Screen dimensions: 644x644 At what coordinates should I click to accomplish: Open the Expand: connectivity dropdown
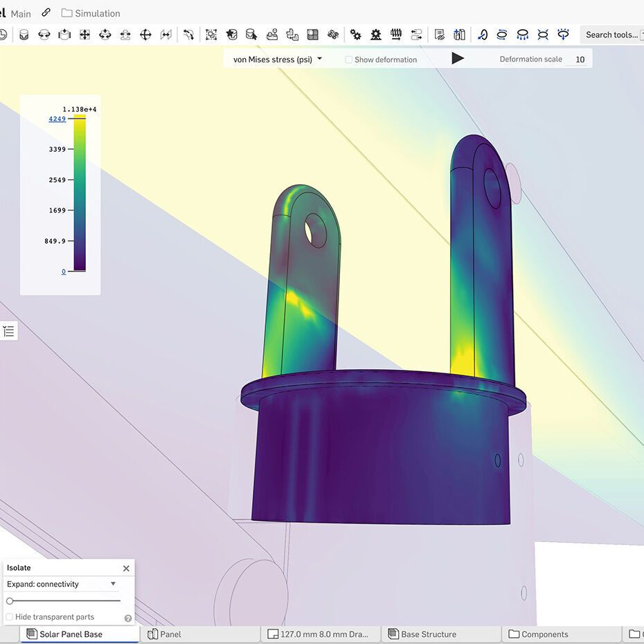[61, 584]
